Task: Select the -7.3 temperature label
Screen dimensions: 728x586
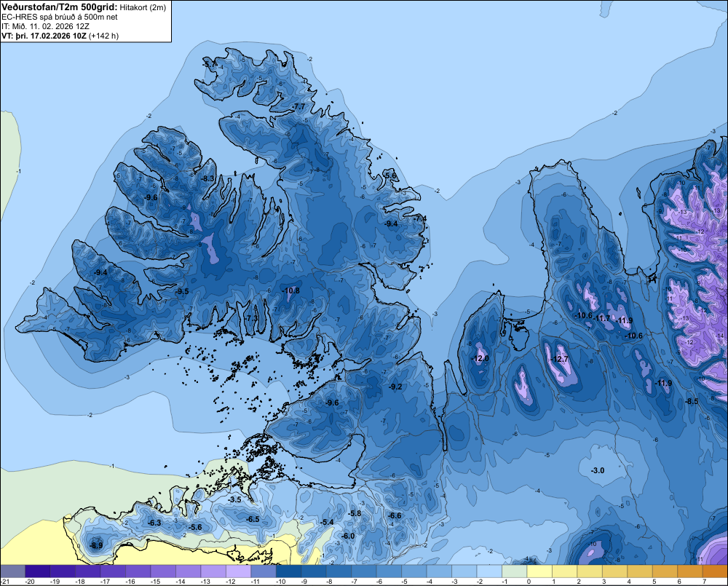Action: [250, 318]
